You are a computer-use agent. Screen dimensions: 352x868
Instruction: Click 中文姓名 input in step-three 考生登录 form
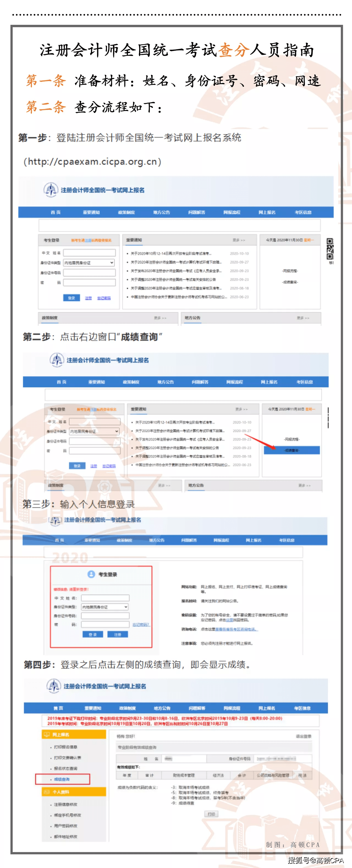pyautogui.click(x=105, y=598)
